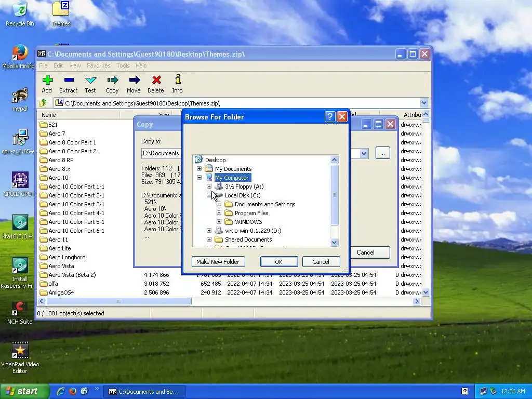The image size is (532, 399).
Task: Open the address bar path dropdown
Action: [x=424, y=103]
